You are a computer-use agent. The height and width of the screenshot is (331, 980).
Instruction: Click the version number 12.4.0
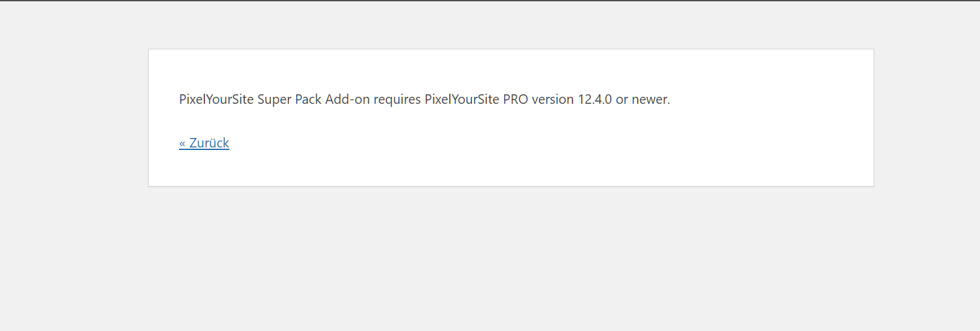(595, 99)
